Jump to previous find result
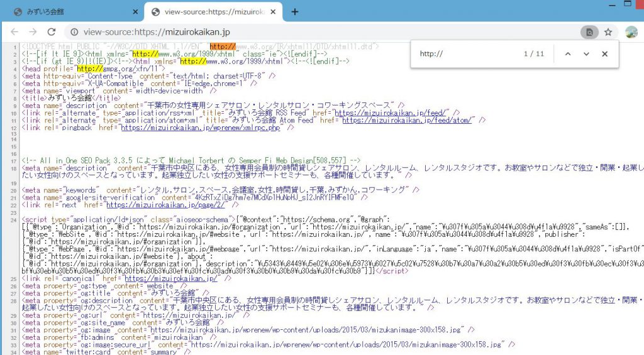 pyautogui.click(x=568, y=54)
